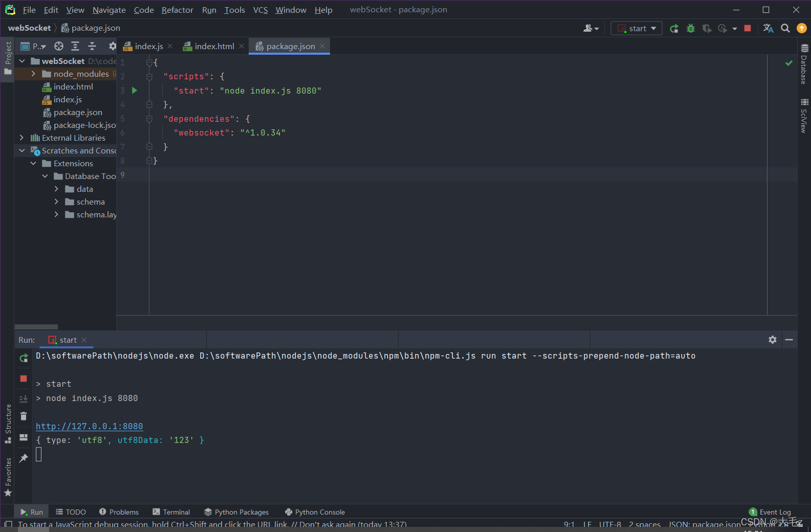Open the Database side panel
The width and height of the screenshot is (811, 532).
point(804,64)
